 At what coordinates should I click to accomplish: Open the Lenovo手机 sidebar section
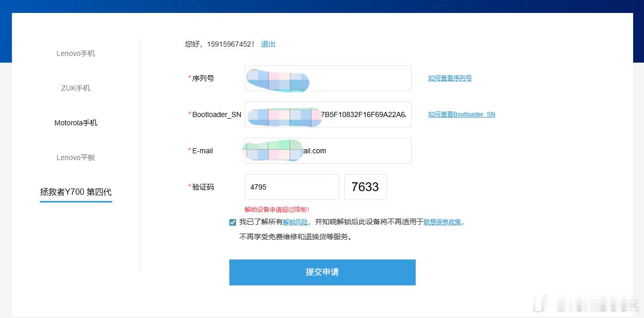coord(76,53)
